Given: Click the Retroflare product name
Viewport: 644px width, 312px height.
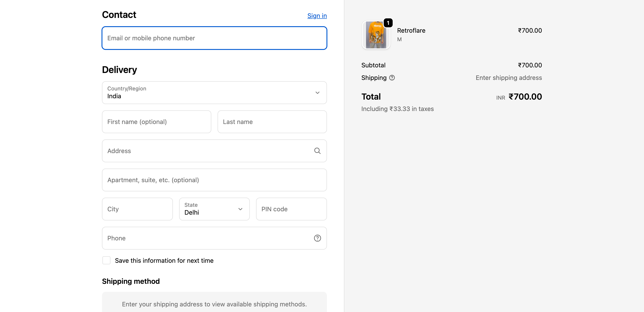Looking at the screenshot, I should pos(411,30).
